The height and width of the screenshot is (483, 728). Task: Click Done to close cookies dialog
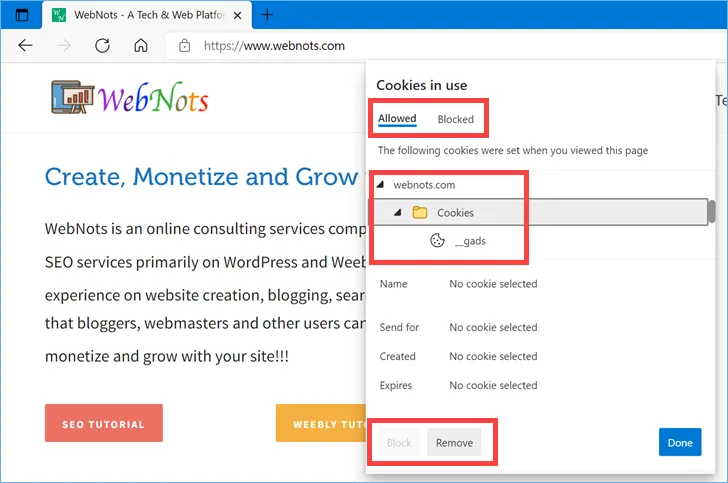point(680,442)
